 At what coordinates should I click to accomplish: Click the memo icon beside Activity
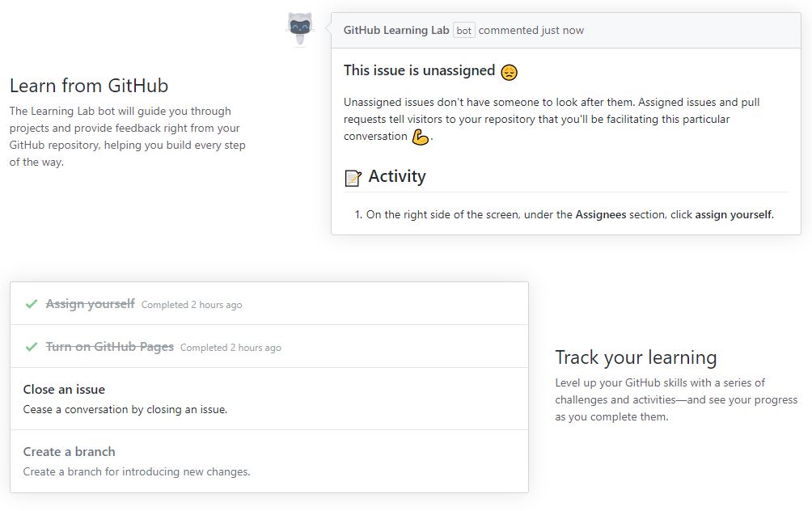pos(353,178)
